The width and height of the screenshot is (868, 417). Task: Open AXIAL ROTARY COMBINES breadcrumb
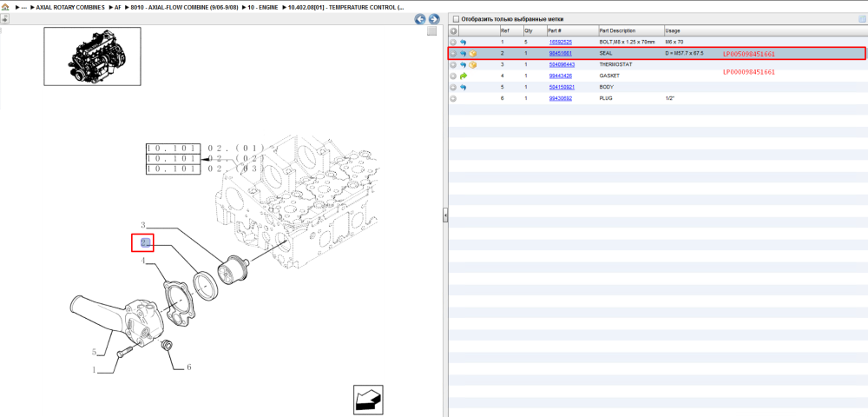(70, 8)
